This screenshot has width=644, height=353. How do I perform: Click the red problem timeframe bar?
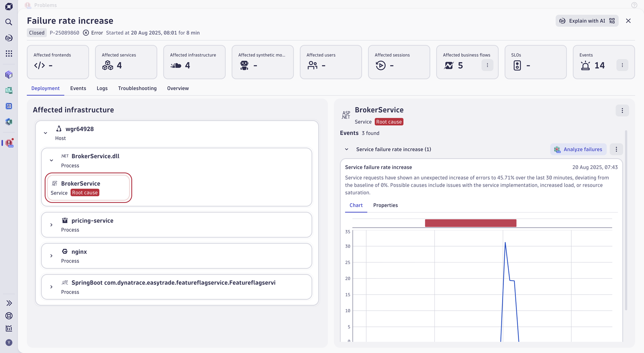(x=470, y=223)
